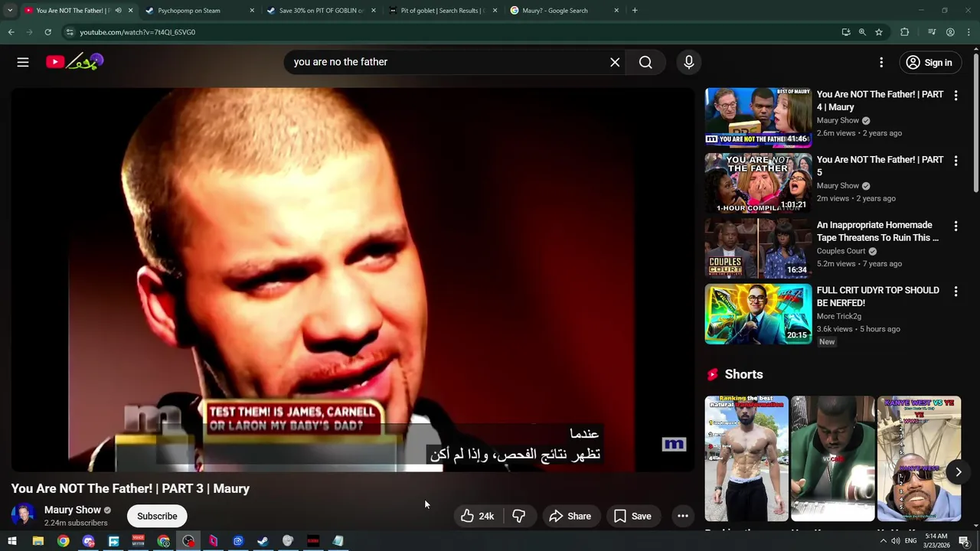Open Steam from taskbar
This screenshot has height=551, width=980.
(263, 541)
